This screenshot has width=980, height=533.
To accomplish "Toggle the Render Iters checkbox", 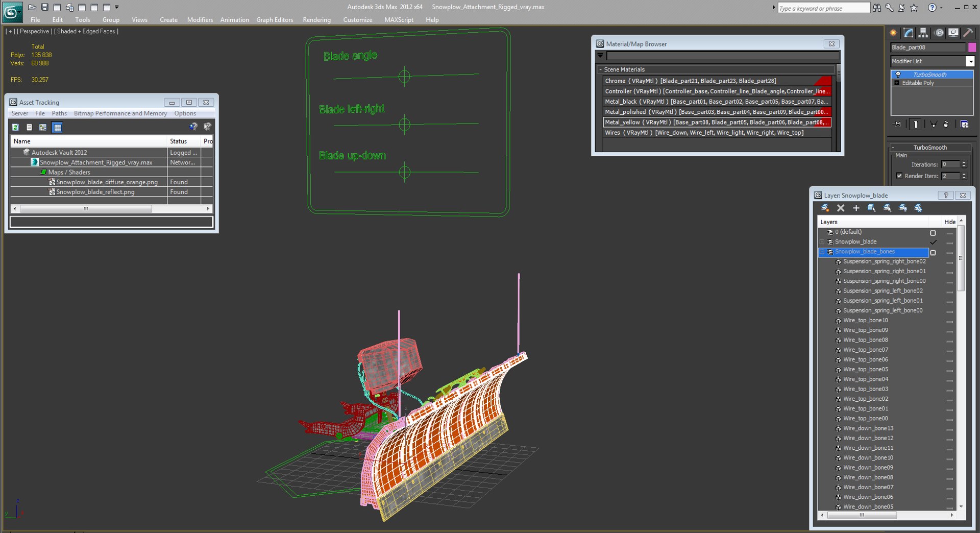I will [x=899, y=176].
